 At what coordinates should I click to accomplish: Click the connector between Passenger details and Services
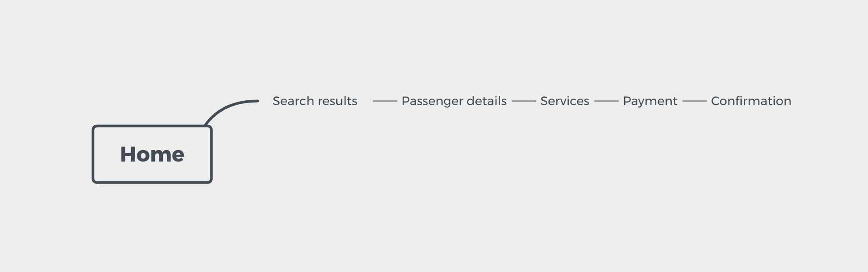tap(523, 101)
